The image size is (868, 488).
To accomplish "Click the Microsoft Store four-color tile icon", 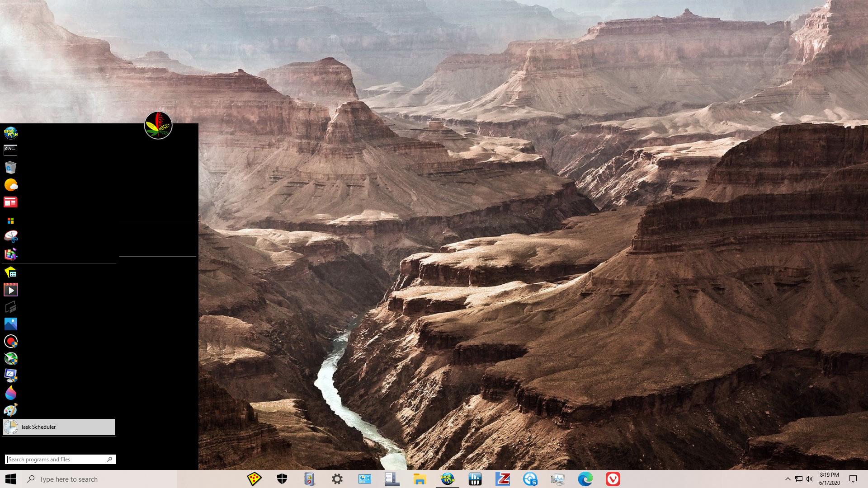I will pyautogui.click(x=10, y=221).
